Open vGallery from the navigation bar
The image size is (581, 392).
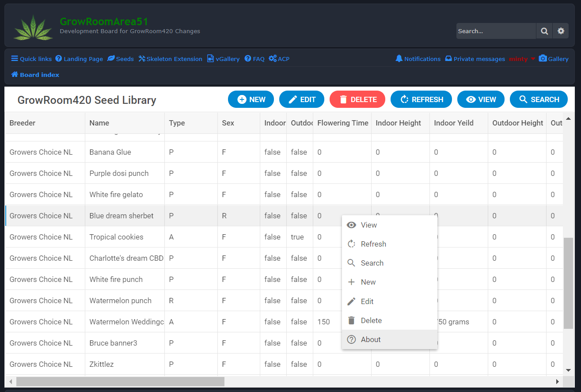pyautogui.click(x=224, y=59)
